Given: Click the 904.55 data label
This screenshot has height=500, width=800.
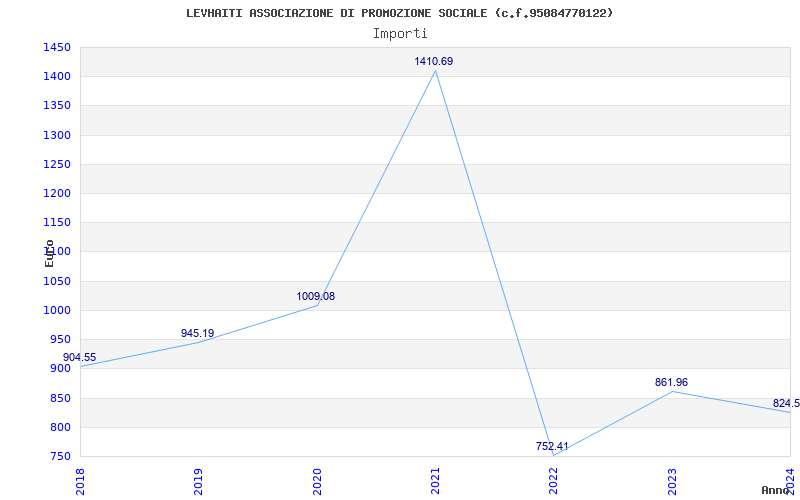Looking at the screenshot, I should pos(80,357).
